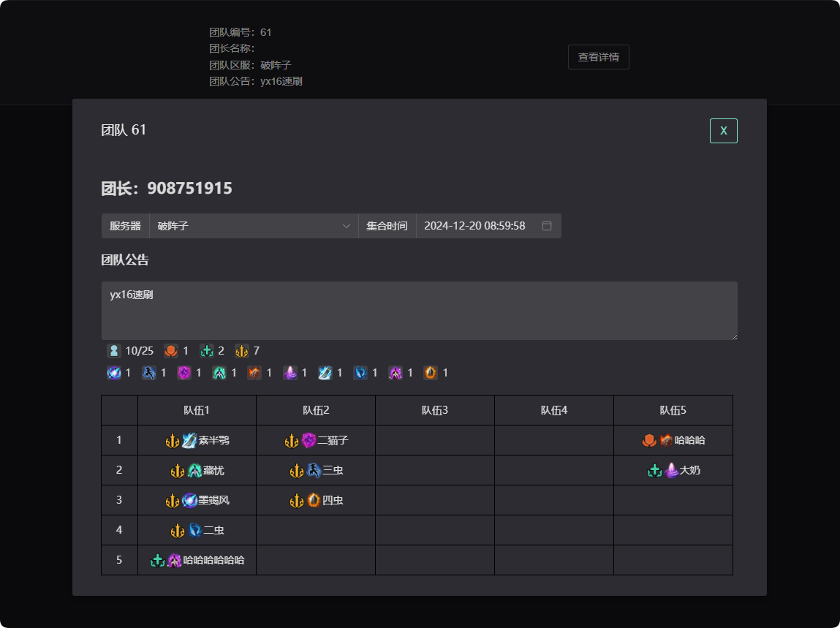Expand the 服务器 dropdown showing 破阵子
840x628 pixels.
253,226
